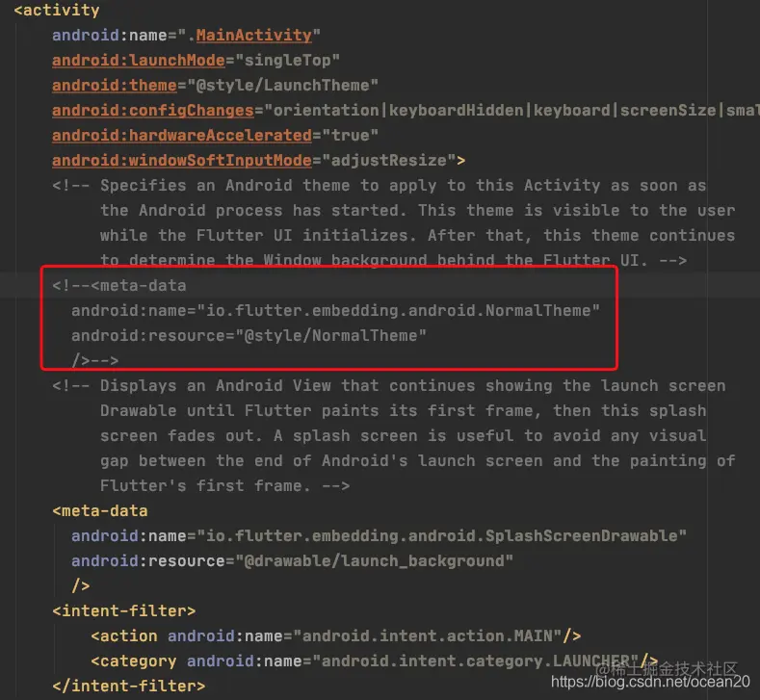Click the active <meta-data opening tag
Viewport: 760px width, 700px height.
[100, 511]
